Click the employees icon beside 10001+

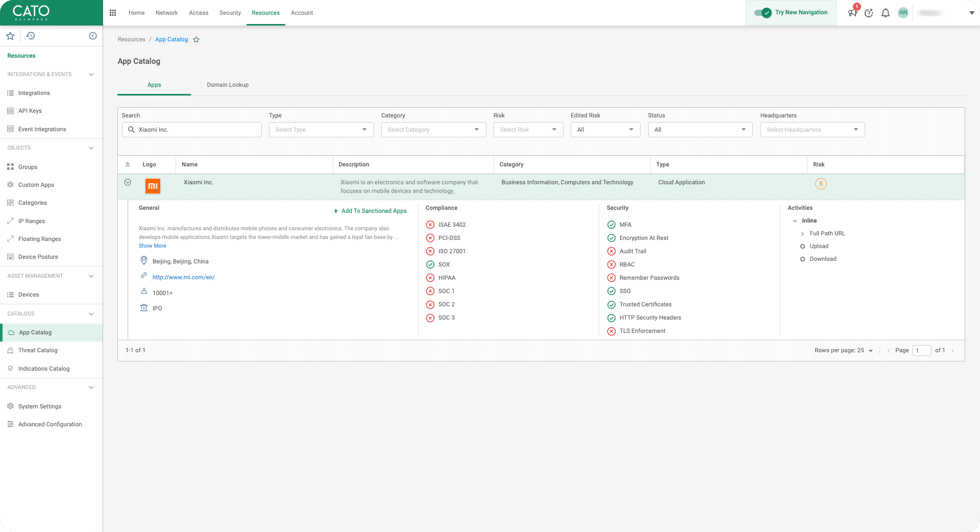coord(144,291)
